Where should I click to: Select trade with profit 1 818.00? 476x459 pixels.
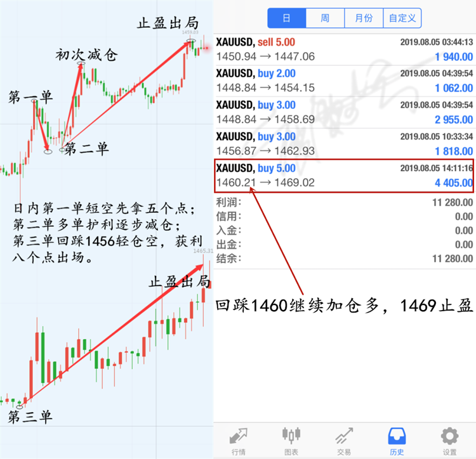[x=345, y=144]
